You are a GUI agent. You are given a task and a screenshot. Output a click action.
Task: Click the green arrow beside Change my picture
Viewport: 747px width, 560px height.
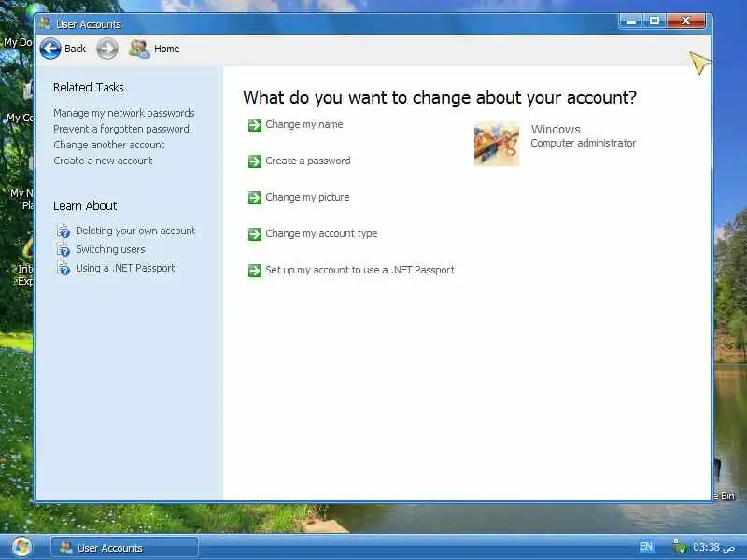tap(255, 198)
